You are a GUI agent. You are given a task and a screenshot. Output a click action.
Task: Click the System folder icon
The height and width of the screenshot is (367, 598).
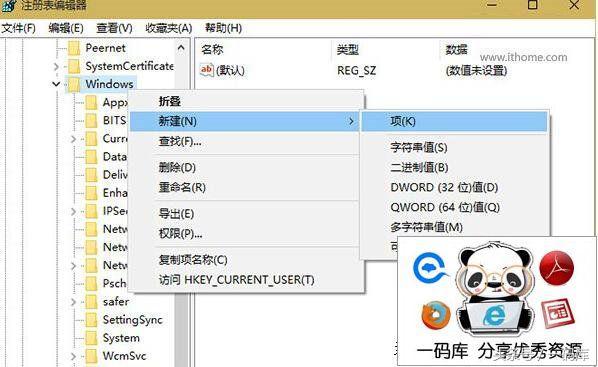pyautogui.click(x=91, y=338)
